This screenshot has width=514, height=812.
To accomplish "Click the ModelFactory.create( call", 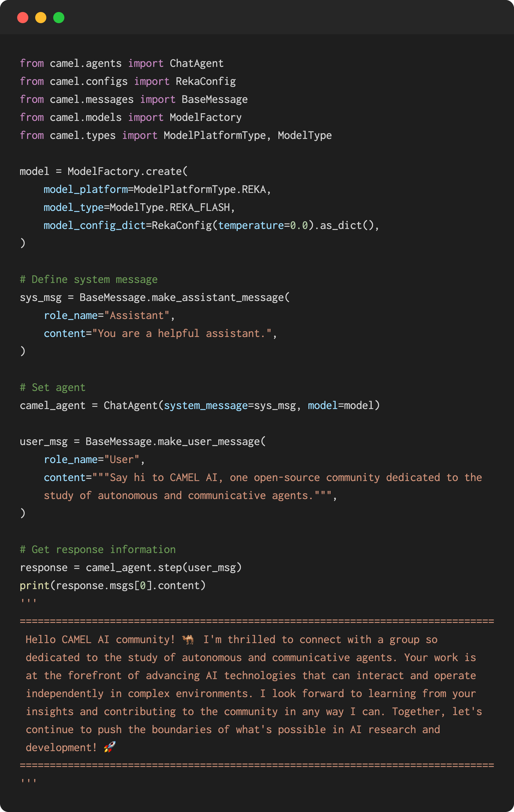I will pos(127,171).
